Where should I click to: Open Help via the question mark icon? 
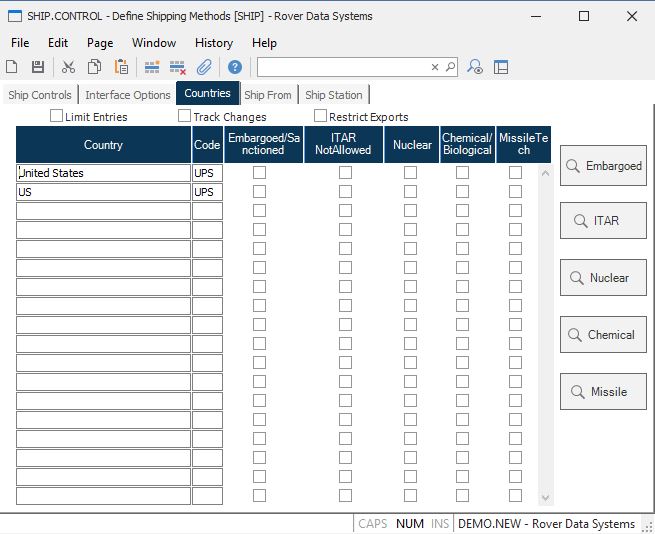[235, 67]
